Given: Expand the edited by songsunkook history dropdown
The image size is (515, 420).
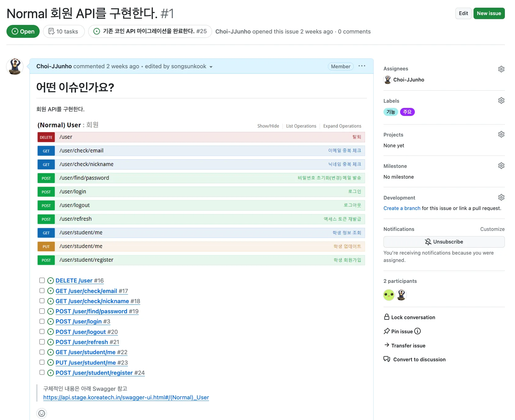Looking at the screenshot, I should [211, 67].
